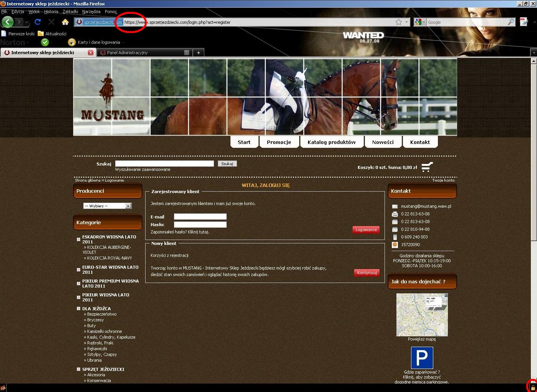537x392 pixels.
Task: Click the green Back navigation button
Action: tap(8, 22)
